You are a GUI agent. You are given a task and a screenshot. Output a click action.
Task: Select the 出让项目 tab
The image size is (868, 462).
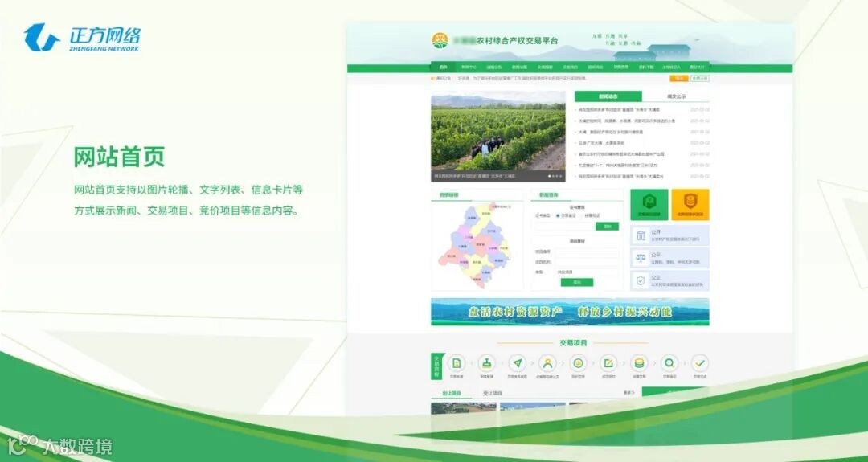coord(451,394)
